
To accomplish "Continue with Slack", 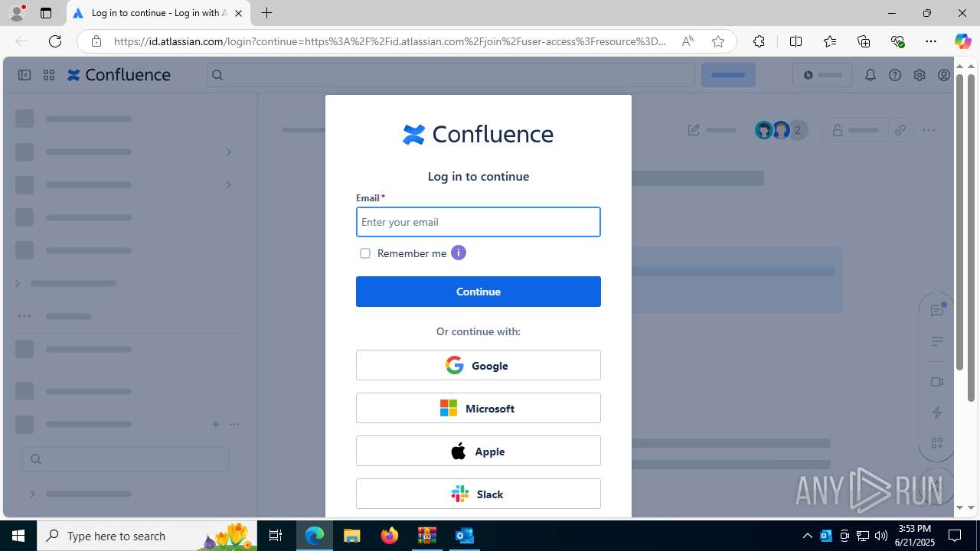I will [x=478, y=494].
